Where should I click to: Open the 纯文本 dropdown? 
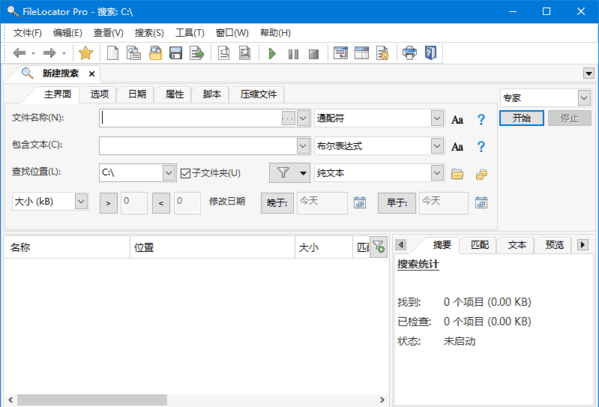point(437,173)
